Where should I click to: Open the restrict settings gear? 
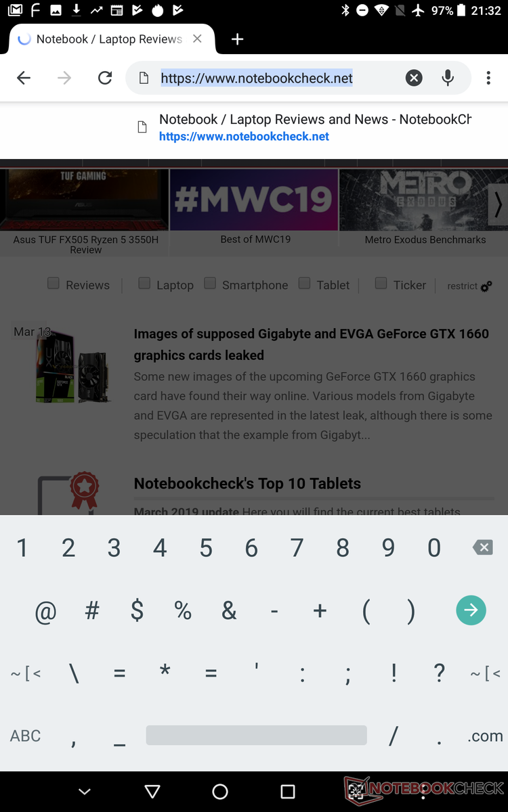(x=486, y=287)
